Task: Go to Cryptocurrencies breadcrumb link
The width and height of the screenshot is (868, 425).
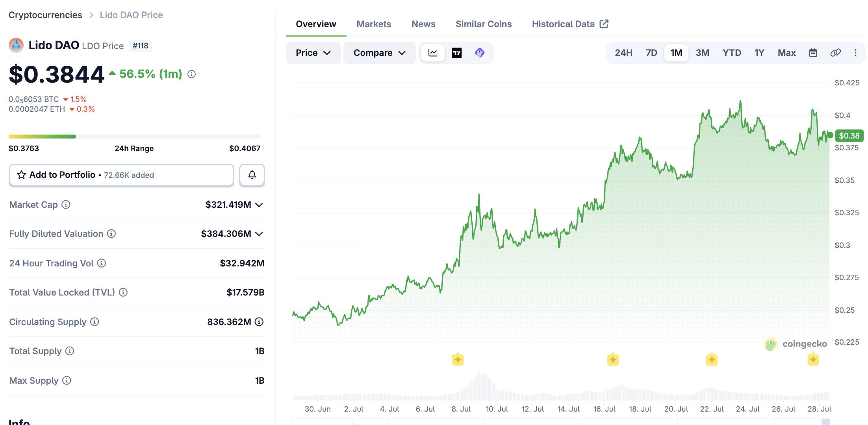Action: pos(45,15)
